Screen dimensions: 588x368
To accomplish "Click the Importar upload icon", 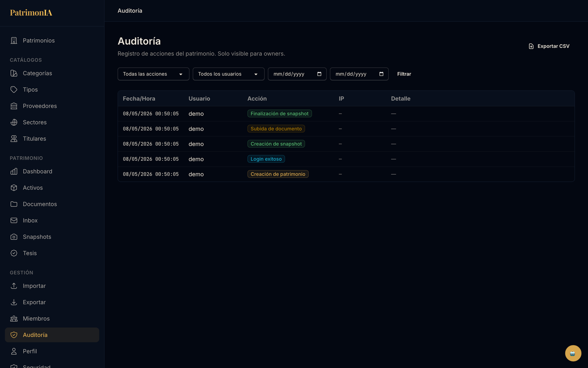I will click(x=14, y=286).
